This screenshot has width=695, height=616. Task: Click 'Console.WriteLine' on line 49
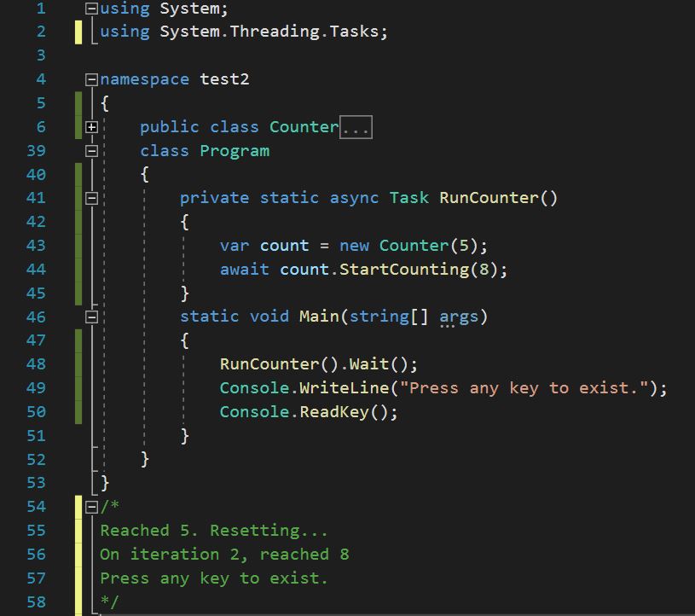[x=304, y=388]
